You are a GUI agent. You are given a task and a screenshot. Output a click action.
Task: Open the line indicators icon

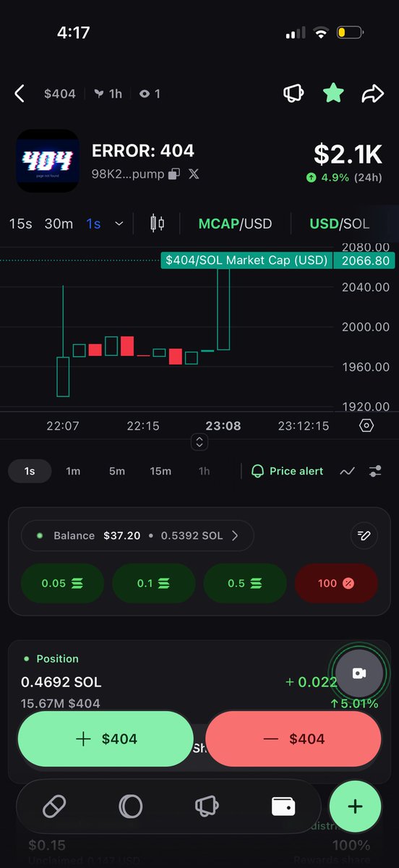pos(348,471)
